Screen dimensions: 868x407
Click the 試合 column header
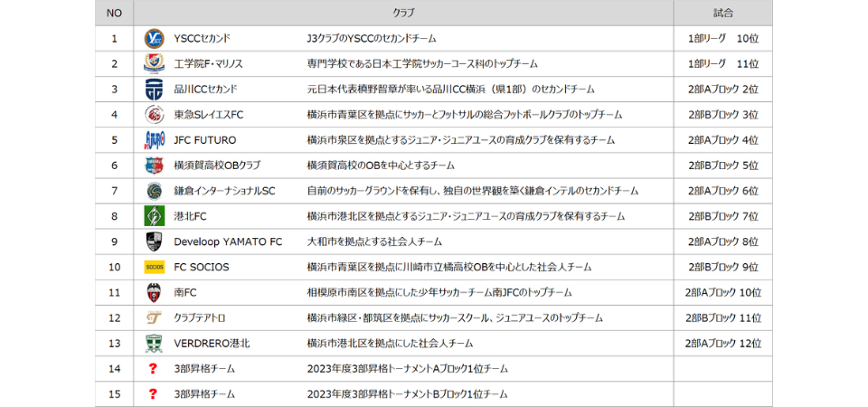[x=722, y=13]
